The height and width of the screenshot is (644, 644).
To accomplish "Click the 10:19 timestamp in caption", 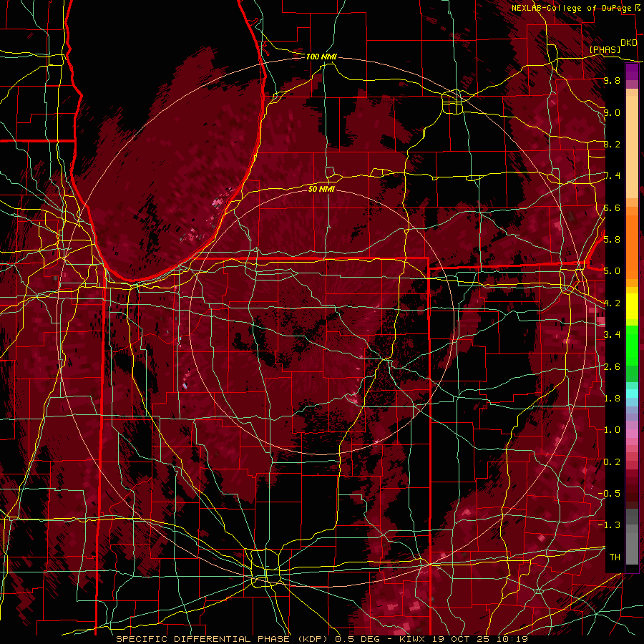I will [512, 639].
